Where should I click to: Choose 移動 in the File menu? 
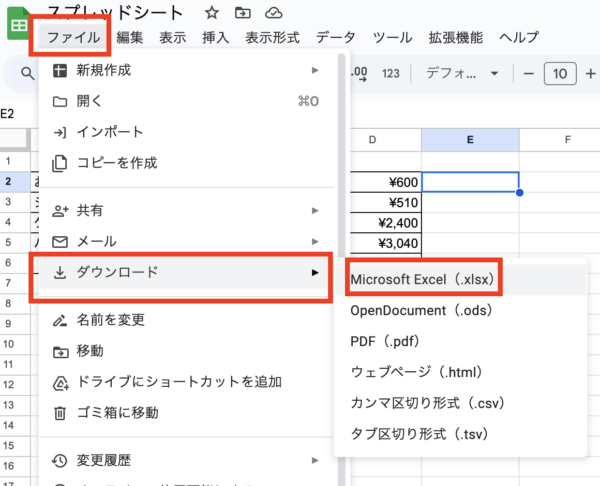186,351
